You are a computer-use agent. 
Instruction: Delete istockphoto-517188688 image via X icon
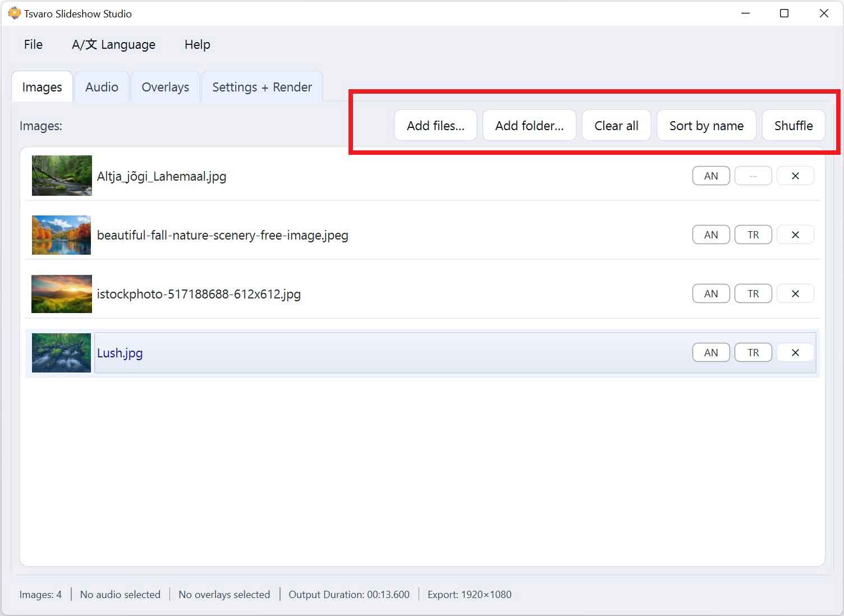tap(795, 294)
